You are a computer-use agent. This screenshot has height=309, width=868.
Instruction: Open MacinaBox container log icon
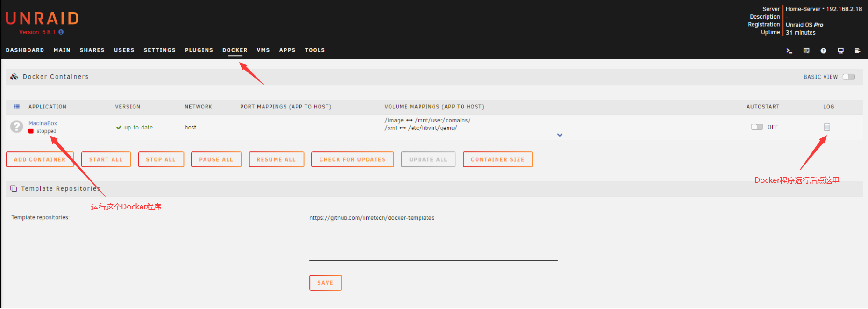pos(827,127)
